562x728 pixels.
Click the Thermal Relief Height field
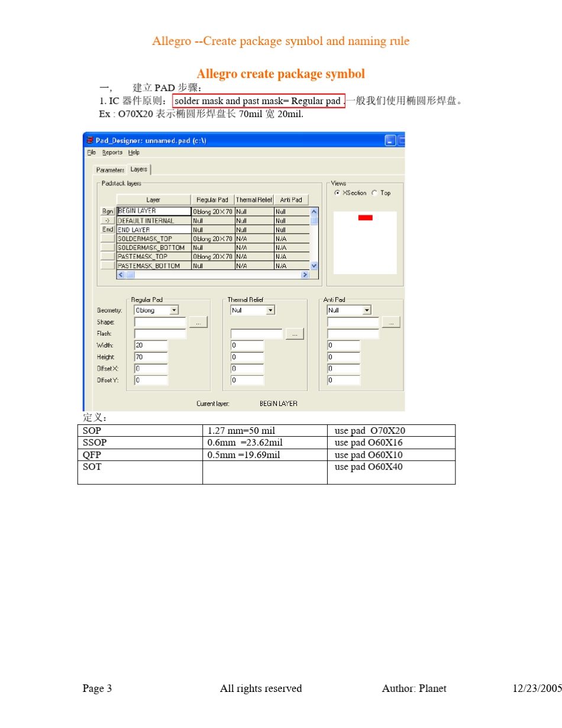click(247, 357)
